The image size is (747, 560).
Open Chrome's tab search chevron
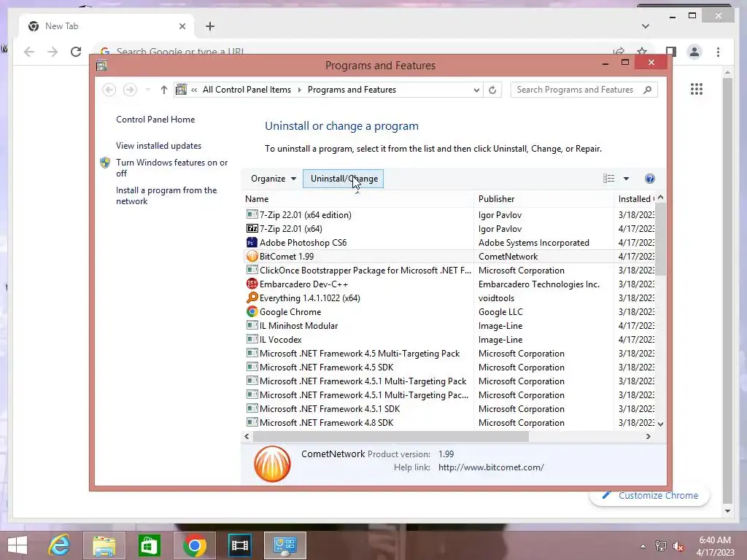(x=645, y=26)
